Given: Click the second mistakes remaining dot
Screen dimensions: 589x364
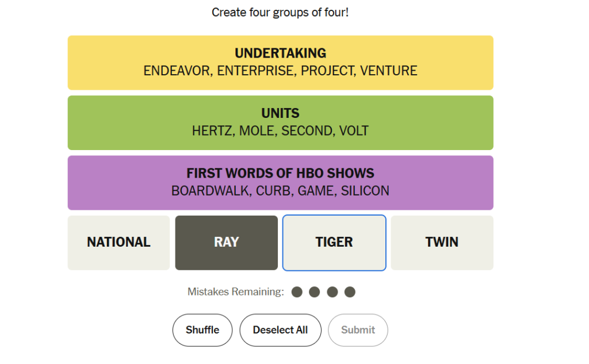Looking at the screenshot, I should tap(314, 292).
